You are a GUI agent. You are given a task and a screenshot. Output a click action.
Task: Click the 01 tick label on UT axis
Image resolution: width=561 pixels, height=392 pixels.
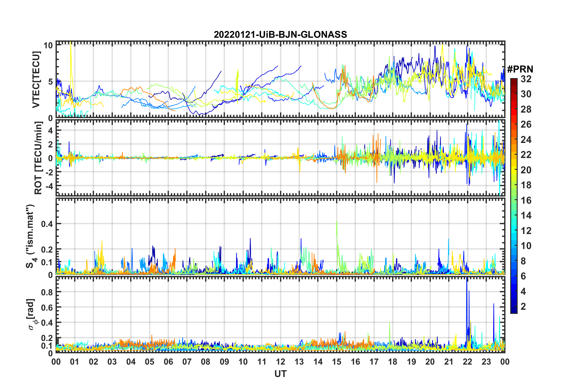[75, 362]
